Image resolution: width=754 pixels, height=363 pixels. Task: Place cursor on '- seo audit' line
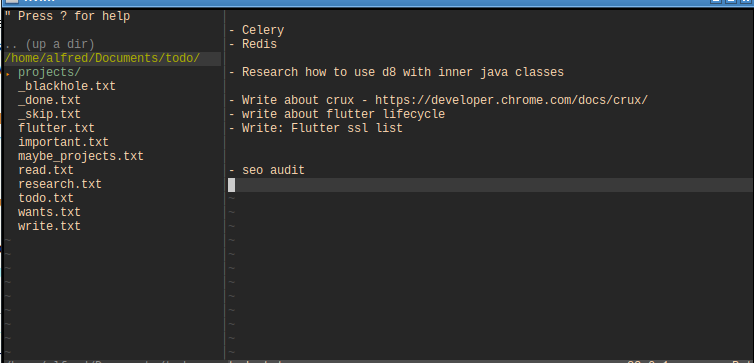pos(267,170)
